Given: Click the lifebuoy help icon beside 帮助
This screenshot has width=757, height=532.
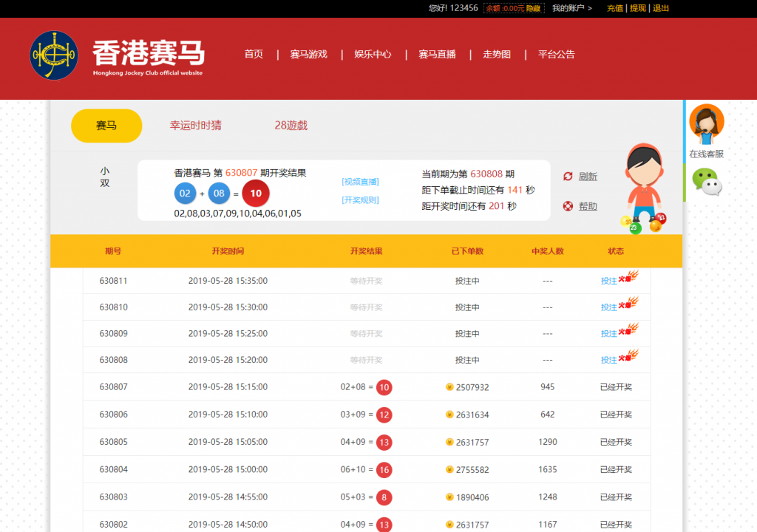Looking at the screenshot, I should [568, 206].
